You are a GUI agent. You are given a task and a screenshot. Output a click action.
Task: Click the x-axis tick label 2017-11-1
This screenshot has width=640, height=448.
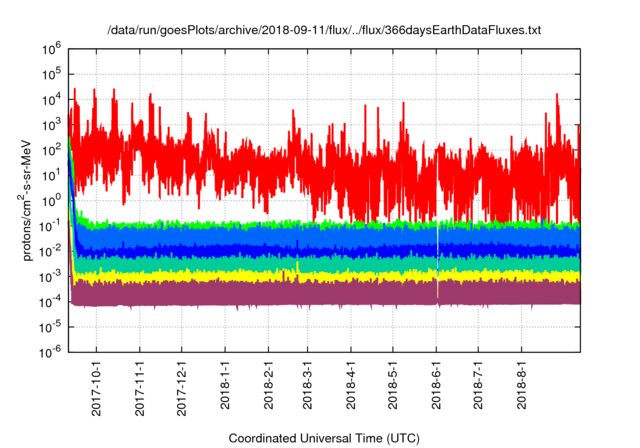[x=140, y=388]
